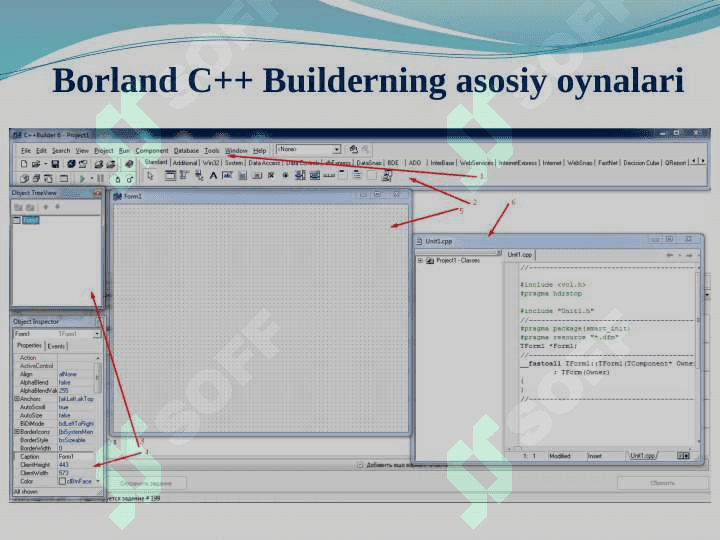This screenshot has height=540, width=720.
Task: Switch to the ADO palette tab
Action: (x=415, y=163)
